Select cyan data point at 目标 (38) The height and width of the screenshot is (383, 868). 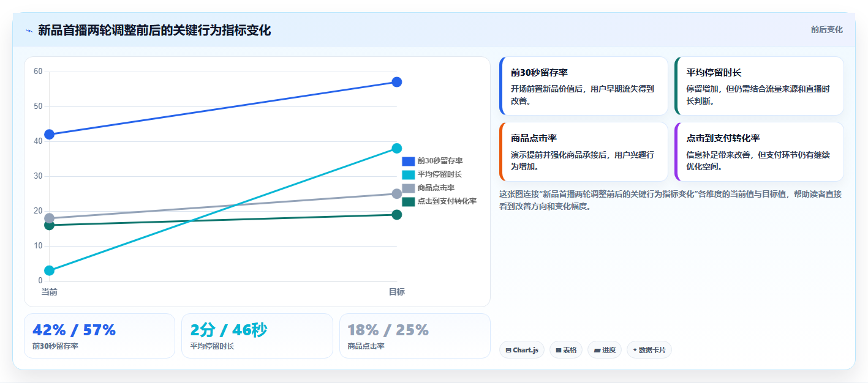pyautogui.click(x=396, y=148)
